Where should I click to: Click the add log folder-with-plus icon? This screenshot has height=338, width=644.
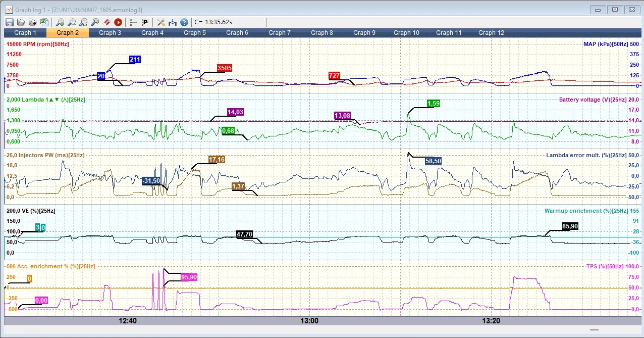click(x=32, y=22)
